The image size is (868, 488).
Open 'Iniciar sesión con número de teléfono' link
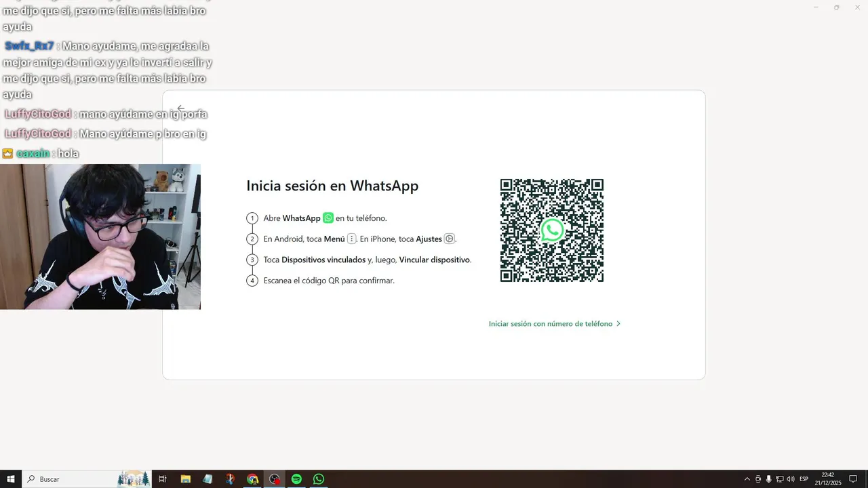coord(555,324)
